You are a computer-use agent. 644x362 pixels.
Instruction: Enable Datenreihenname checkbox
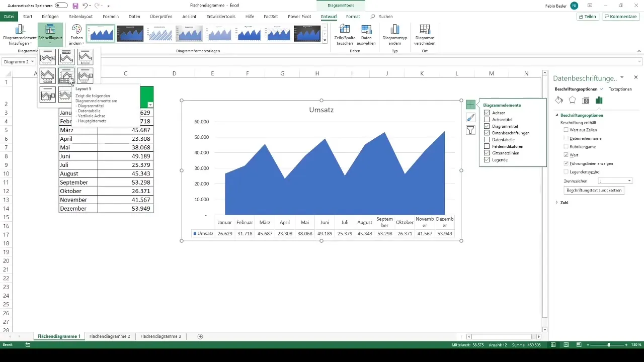(x=567, y=138)
